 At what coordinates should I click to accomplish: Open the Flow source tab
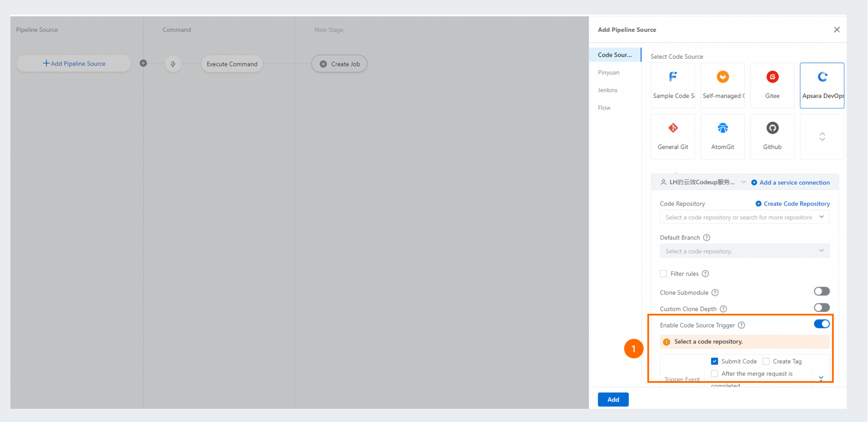604,108
